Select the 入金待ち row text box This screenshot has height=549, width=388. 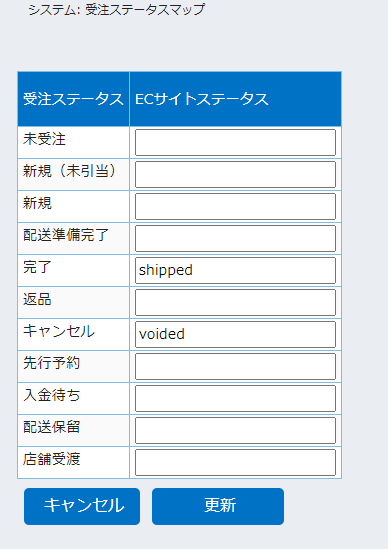click(235, 398)
